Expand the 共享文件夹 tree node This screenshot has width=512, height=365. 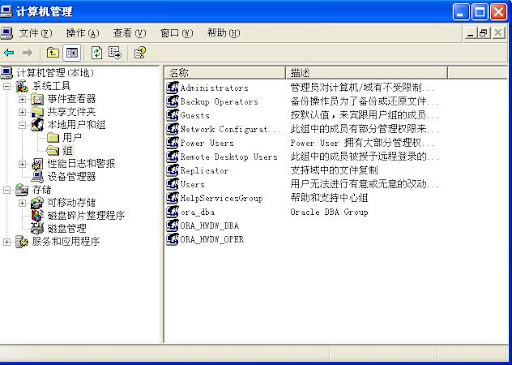(x=22, y=112)
